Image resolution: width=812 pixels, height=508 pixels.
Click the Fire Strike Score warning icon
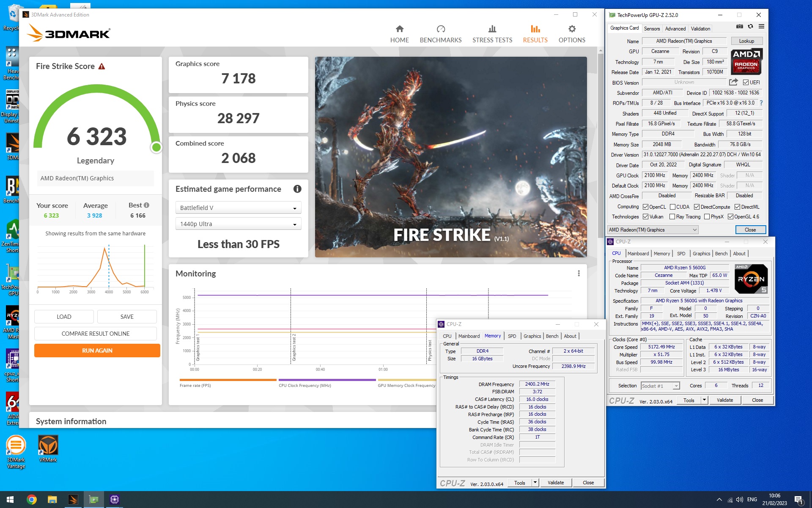point(101,66)
